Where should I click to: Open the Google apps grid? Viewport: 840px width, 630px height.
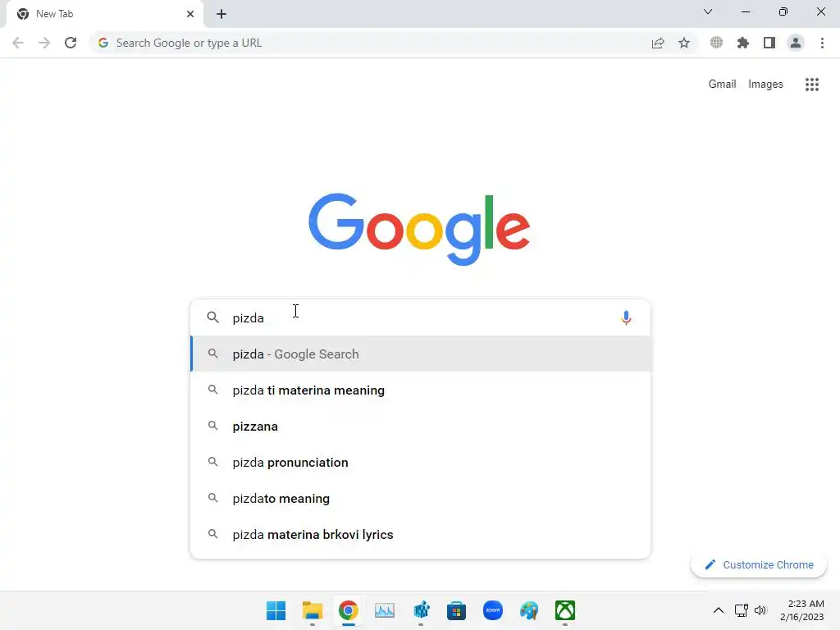[811, 84]
